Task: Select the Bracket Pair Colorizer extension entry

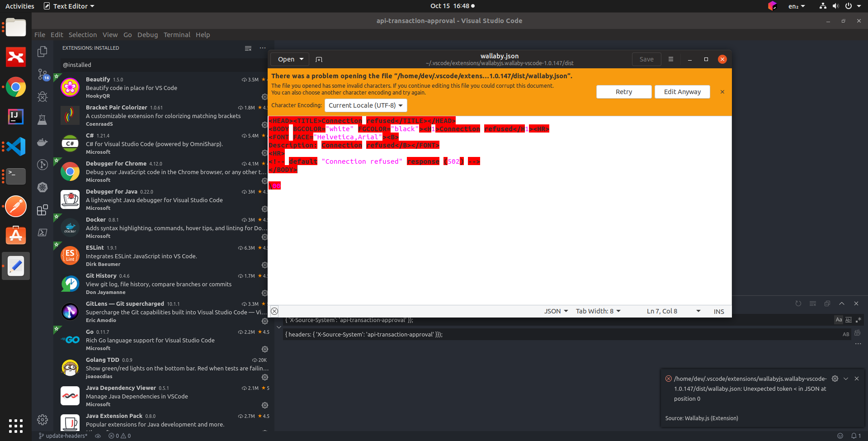Action: (x=164, y=115)
